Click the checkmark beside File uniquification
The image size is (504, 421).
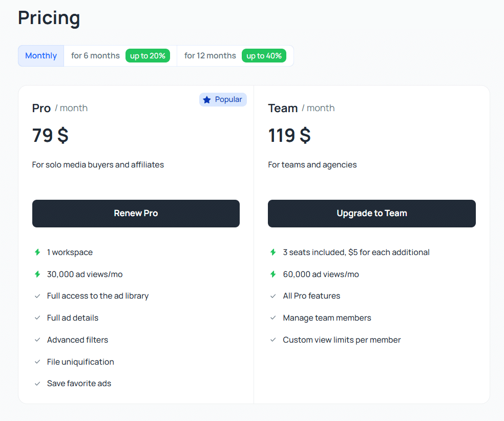click(37, 362)
